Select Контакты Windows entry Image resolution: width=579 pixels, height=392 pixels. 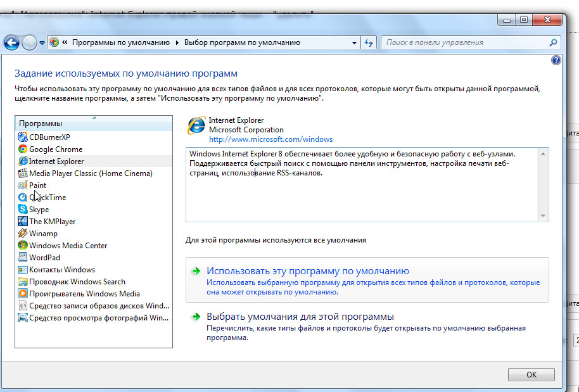[94, 269]
